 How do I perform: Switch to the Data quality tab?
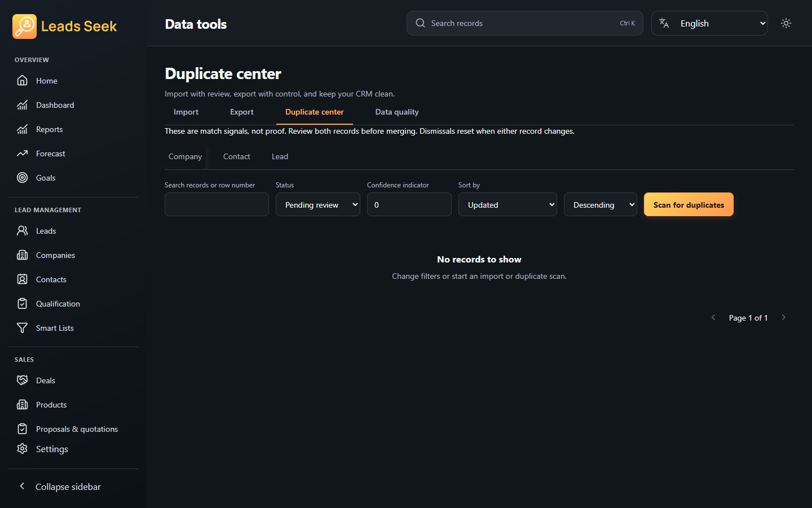coord(397,112)
